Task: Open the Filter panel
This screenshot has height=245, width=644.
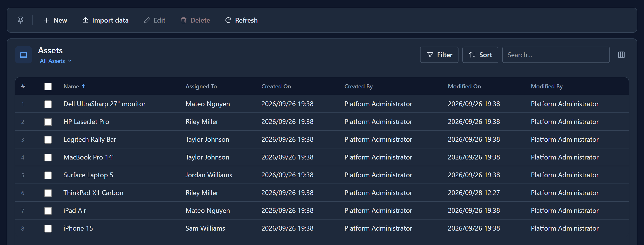Action: coord(439,55)
